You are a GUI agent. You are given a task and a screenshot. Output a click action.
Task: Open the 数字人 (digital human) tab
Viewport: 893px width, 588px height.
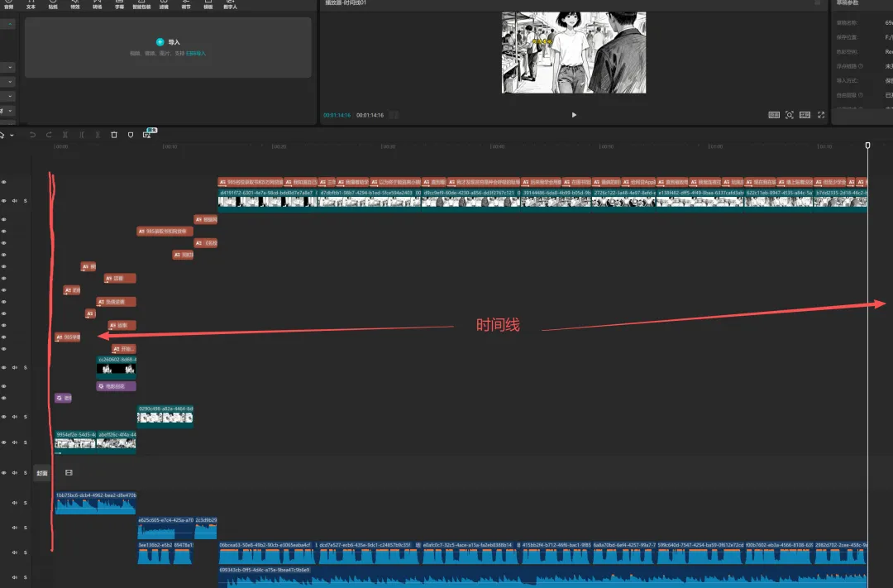[x=231, y=5]
